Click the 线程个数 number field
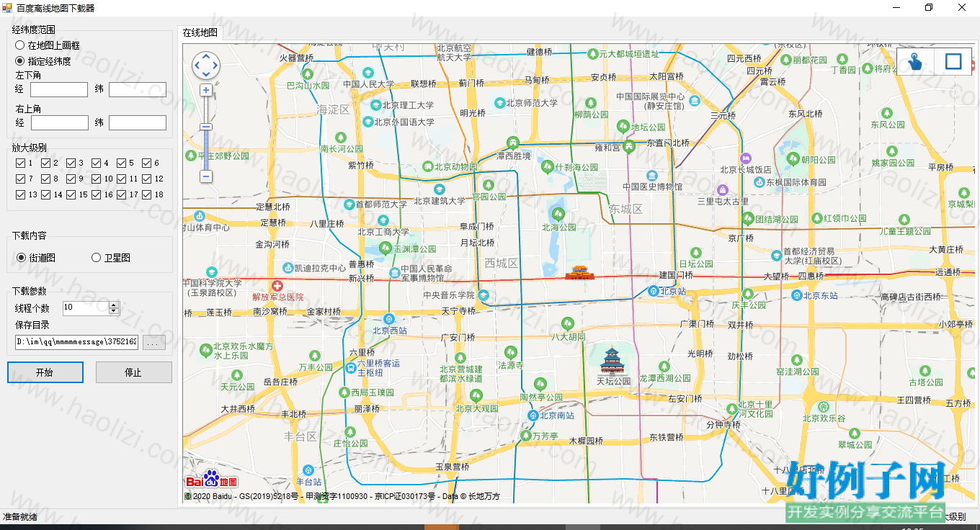 point(86,308)
